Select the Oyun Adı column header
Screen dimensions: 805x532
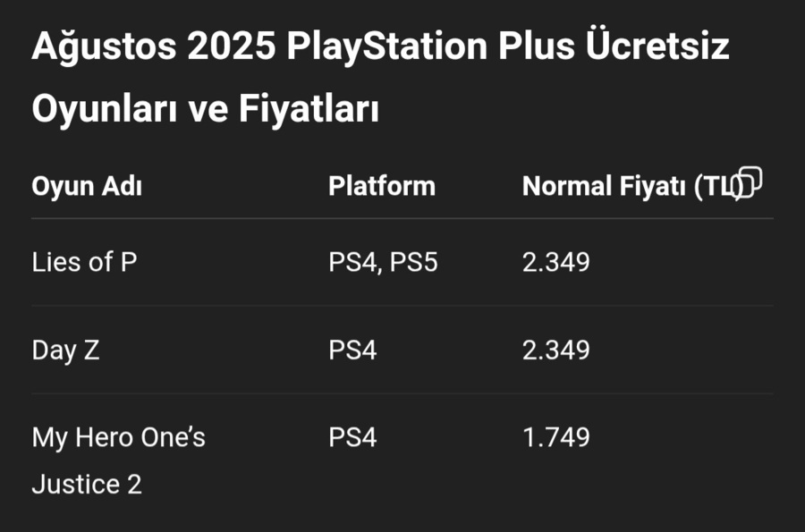coord(87,186)
